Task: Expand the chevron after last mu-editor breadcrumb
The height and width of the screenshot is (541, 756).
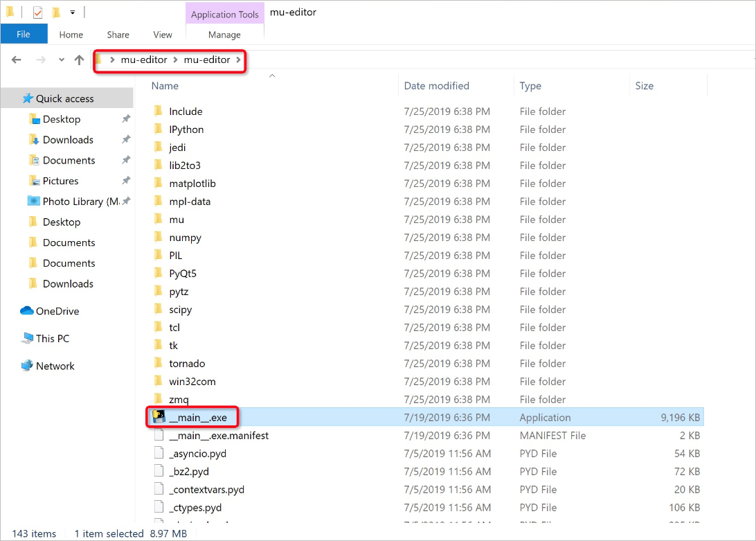Action: pos(238,60)
